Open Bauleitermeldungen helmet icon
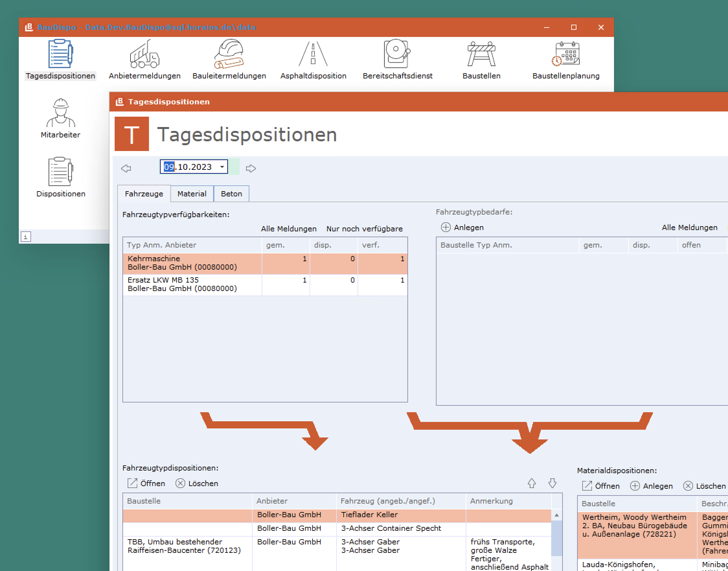The width and height of the screenshot is (728, 571). (229, 54)
